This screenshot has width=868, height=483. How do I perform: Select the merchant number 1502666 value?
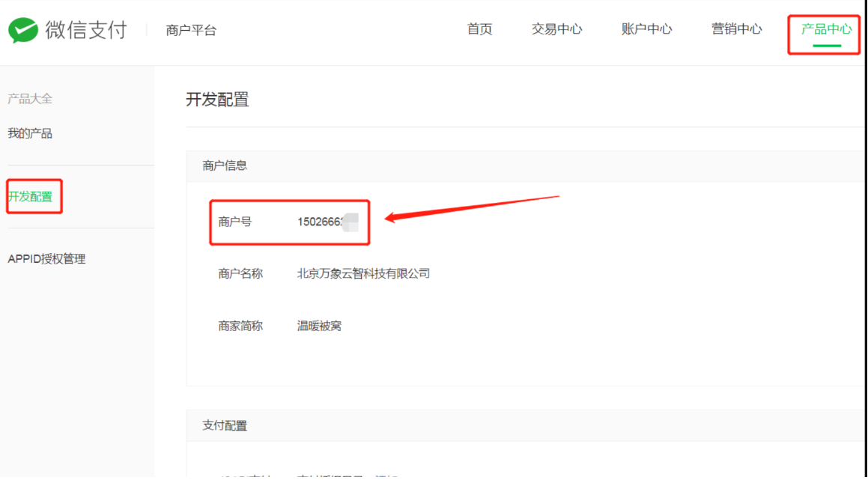click(x=320, y=222)
